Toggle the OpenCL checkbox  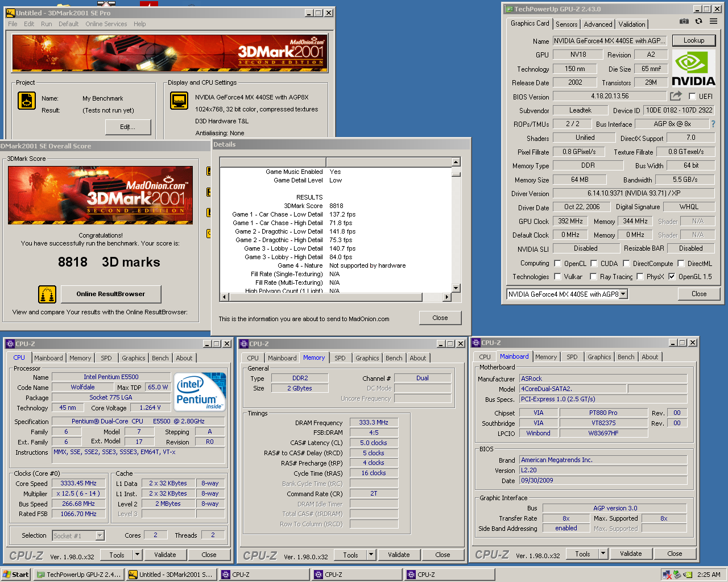pos(557,263)
